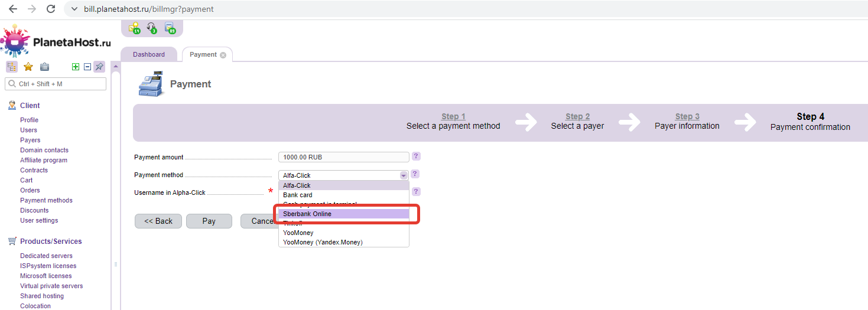Image resolution: width=868 pixels, height=310 pixels.
Task: Go to Step 1 payment method
Action: [453, 116]
